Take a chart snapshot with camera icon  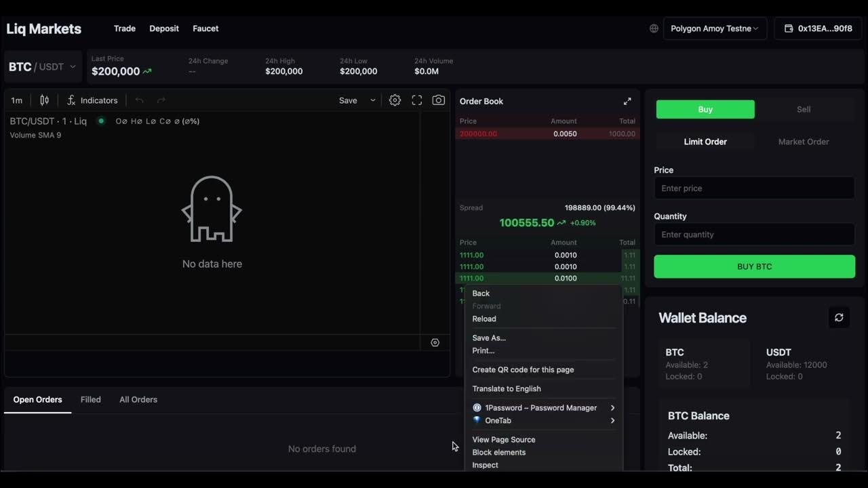coord(438,100)
